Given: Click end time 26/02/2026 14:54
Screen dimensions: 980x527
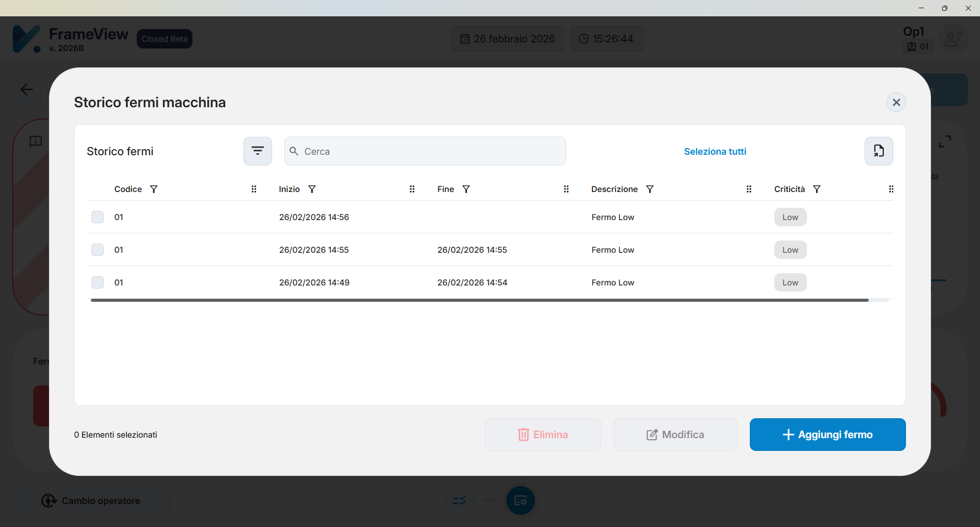Looking at the screenshot, I should click(472, 282).
